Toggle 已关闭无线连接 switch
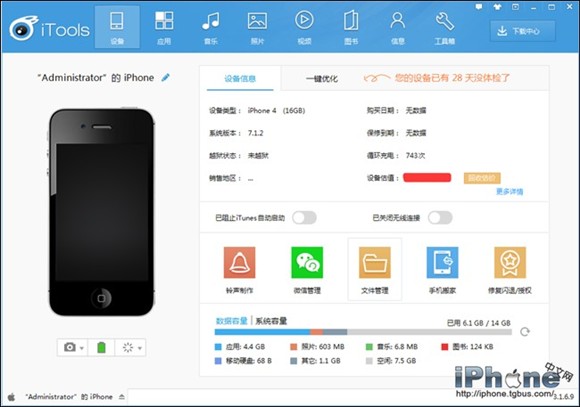The width and height of the screenshot is (580, 407). tap(440, 218)
